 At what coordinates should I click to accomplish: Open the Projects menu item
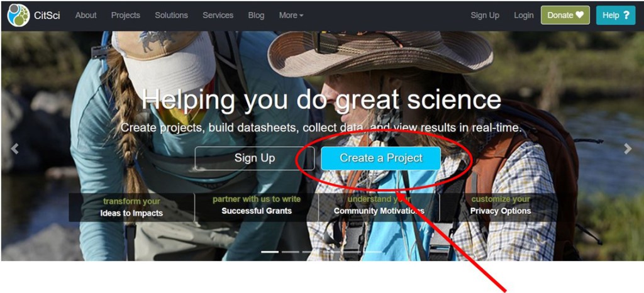tap(126, 15)
